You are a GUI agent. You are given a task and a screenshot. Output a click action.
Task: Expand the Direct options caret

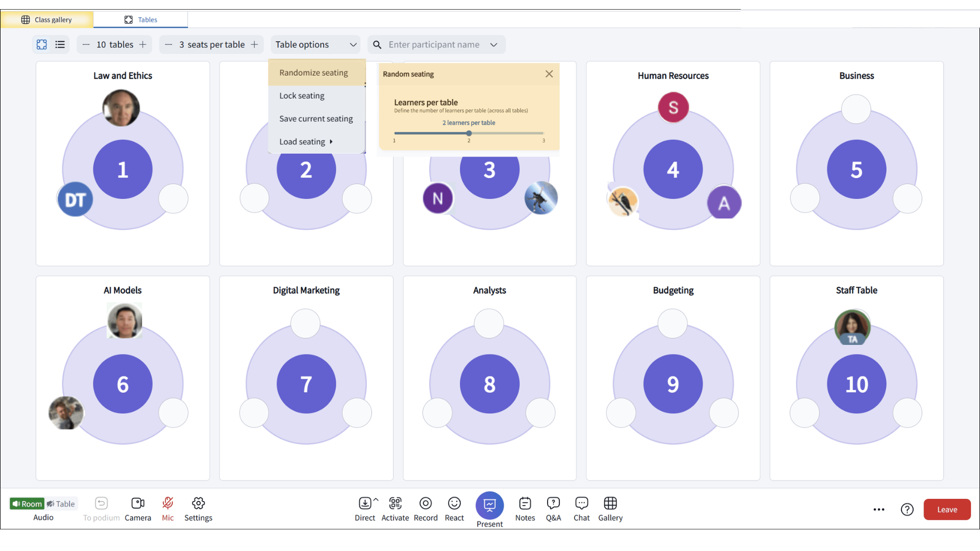point(376,499)
